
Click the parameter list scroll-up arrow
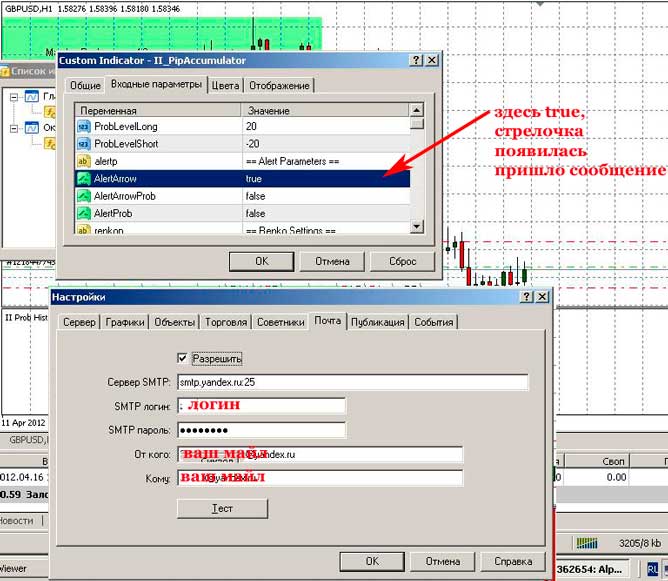pos(416,110)
